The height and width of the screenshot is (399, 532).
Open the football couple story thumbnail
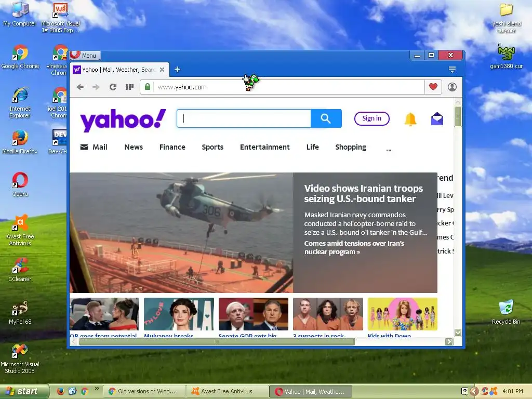[104, 314]
